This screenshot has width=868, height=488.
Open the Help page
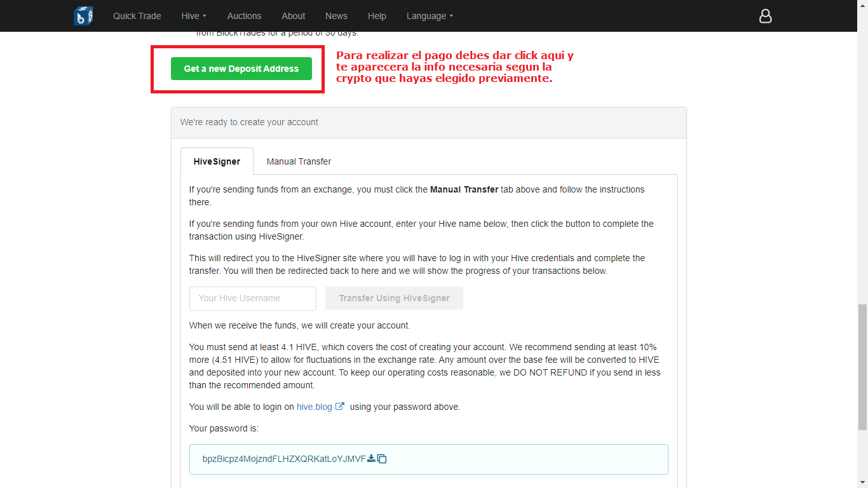(377, 16)
